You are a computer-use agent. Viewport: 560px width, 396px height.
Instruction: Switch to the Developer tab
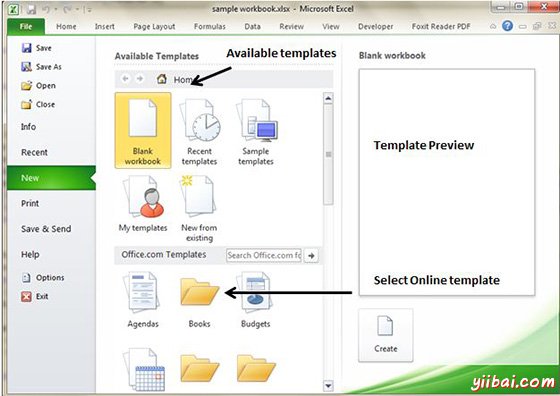coord(375,26)
